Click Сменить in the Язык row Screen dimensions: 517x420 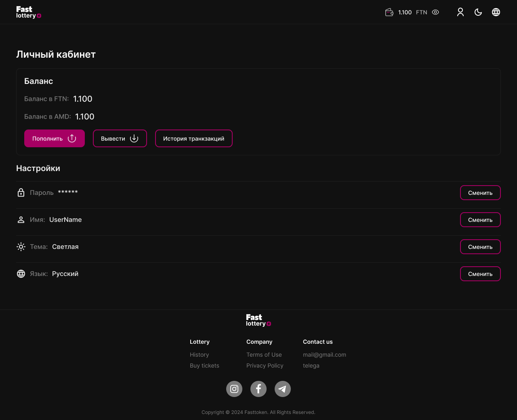click(480, 274)
